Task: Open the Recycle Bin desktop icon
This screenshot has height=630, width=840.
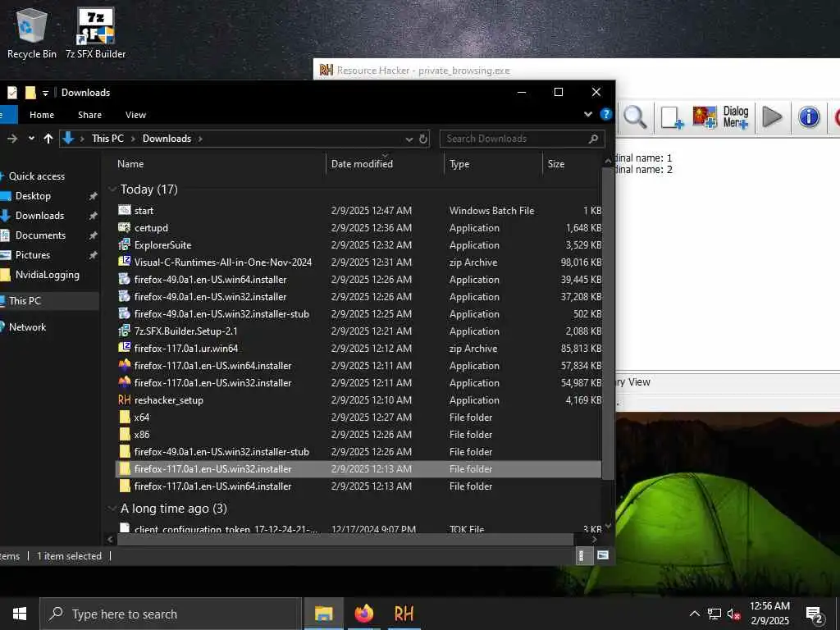Action: click(32, 32)
